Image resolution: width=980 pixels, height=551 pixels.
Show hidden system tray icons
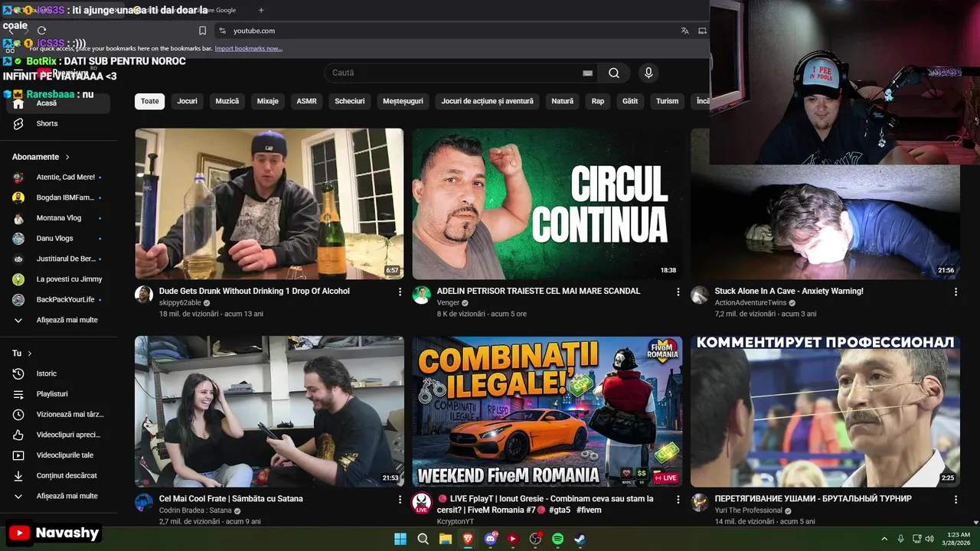tap(884, 539)
